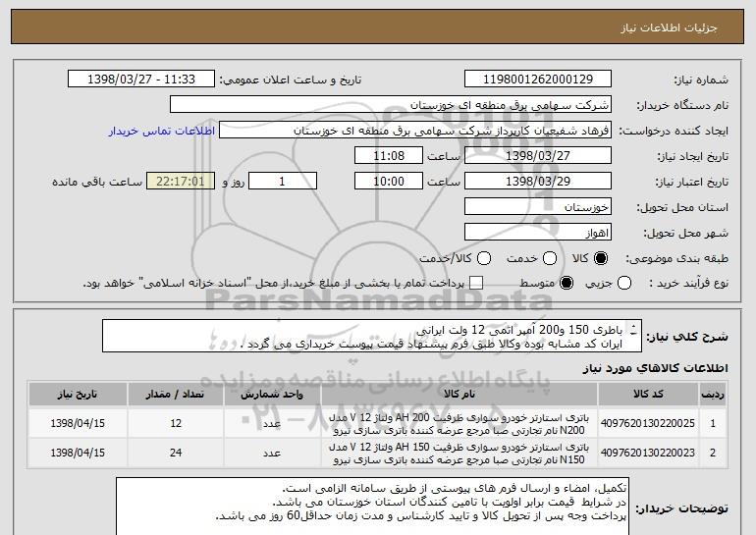
Task: Click the نام کالا column header
Action: pyautogui.click(x=459, y=395)
